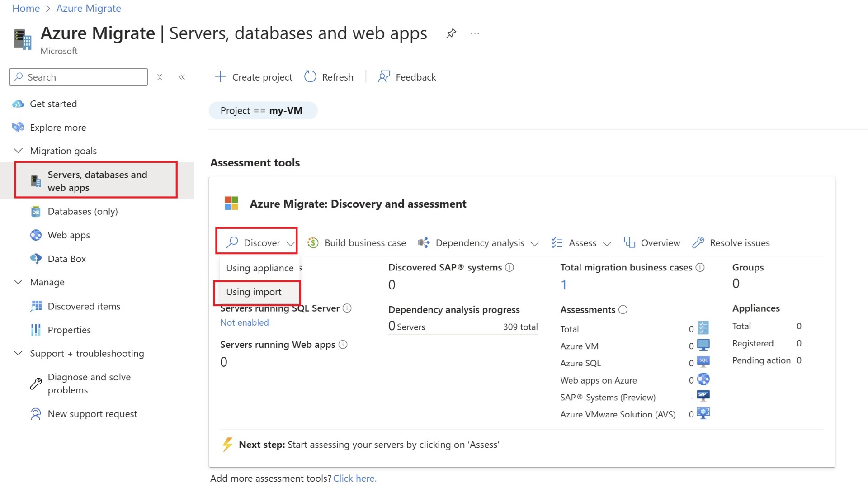Viewport: 868px width, 488px height.
Task: Click Home breadcrumb link
Action: click(26, 8)
